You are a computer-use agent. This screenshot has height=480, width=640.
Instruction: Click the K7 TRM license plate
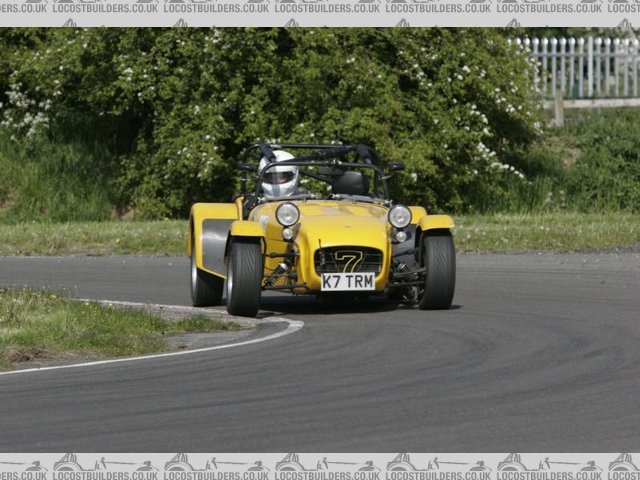coord(348,282)
